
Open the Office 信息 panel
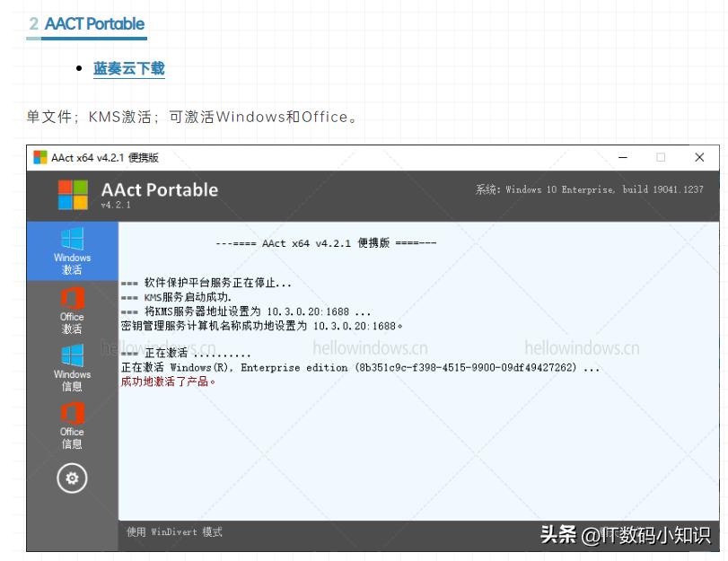point(72,424)
